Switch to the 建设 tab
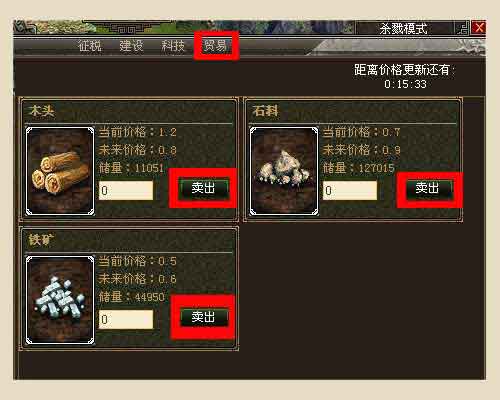This screenshot has width=500, height=400. pos(131,46)
